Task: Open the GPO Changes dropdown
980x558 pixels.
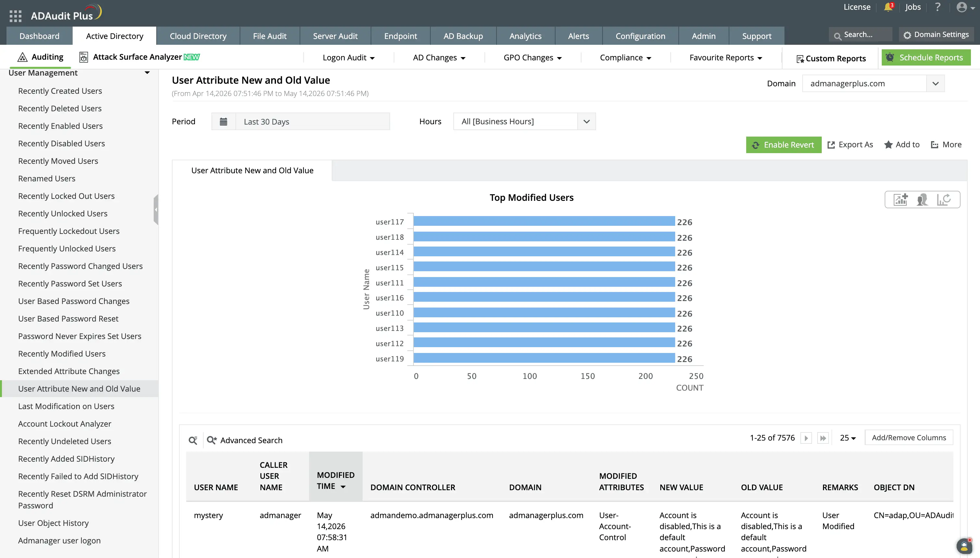Action: 532,57
